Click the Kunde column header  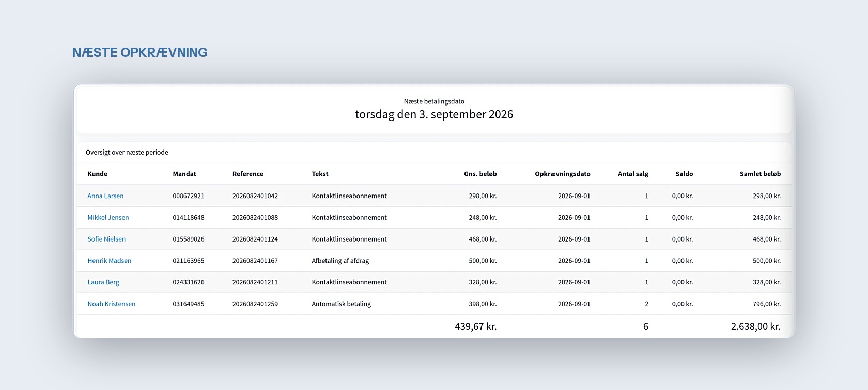pos(97,174)
